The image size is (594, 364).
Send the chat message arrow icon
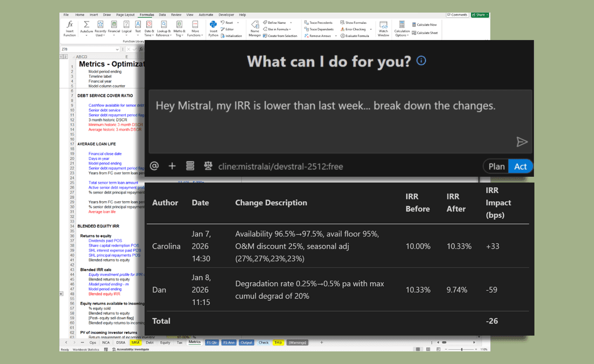(x=521, y=142)
